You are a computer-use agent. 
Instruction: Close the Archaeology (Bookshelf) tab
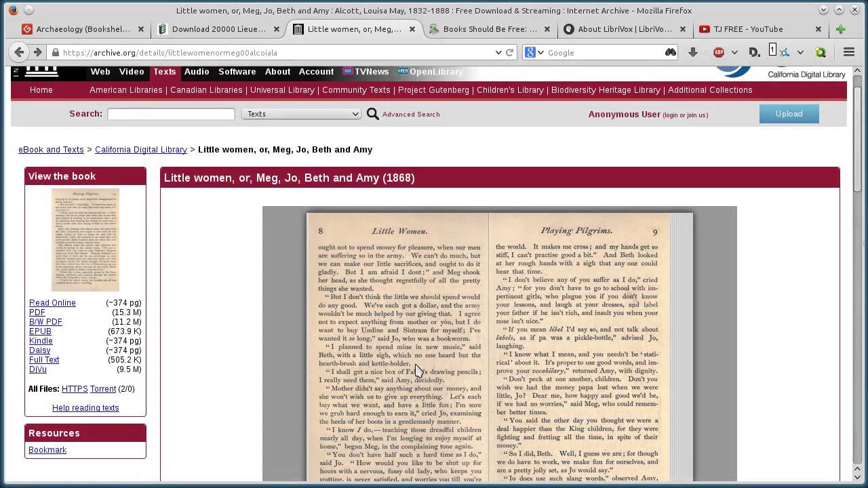pos(141,29)
